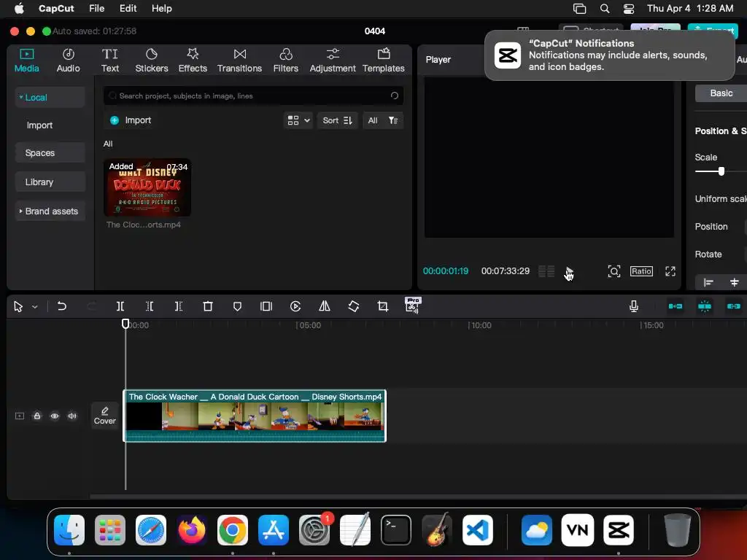
Task: Enter full screen preview
Action: click(x=670, y=271)
